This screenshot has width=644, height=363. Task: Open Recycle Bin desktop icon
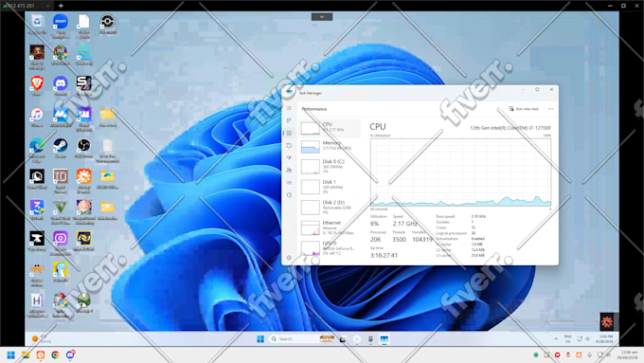click(x=37, y=25)
